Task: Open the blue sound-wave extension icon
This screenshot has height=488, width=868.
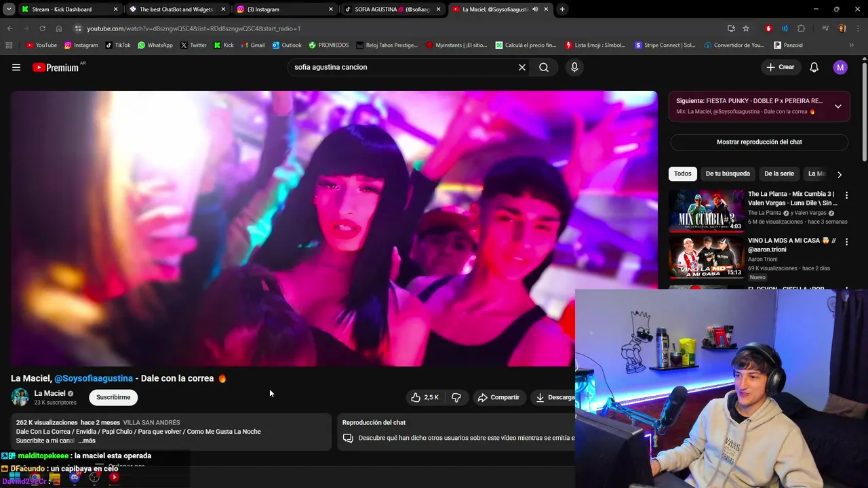Action: point(785,28)
